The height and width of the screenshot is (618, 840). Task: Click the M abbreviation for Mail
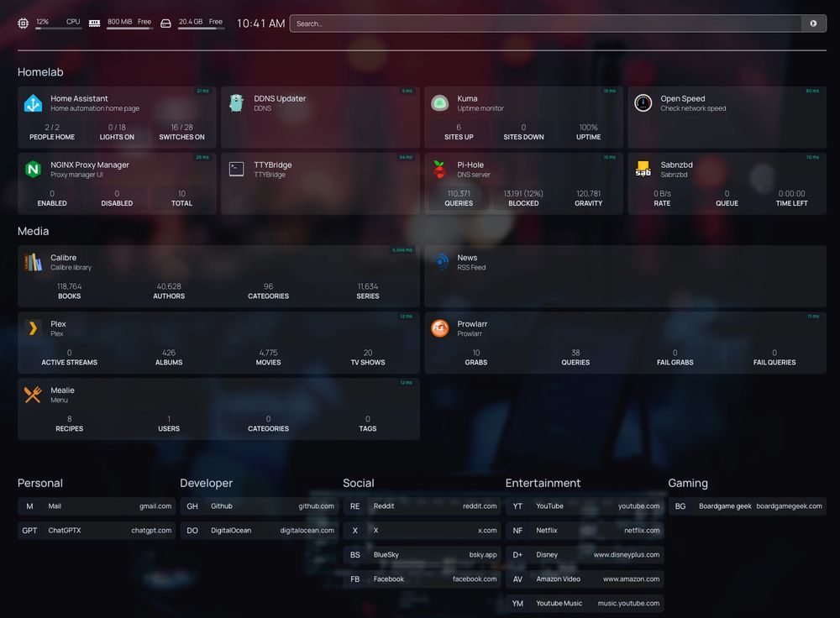[29, 506]
